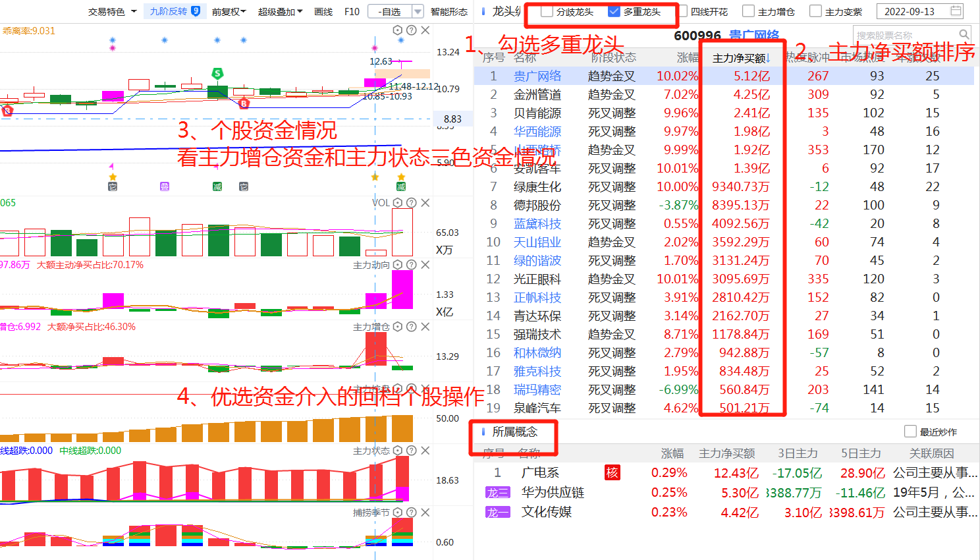Enable the 分歧龙头 checkbox
The width and height of the screenshot is (980, 560).
[547, 11]
